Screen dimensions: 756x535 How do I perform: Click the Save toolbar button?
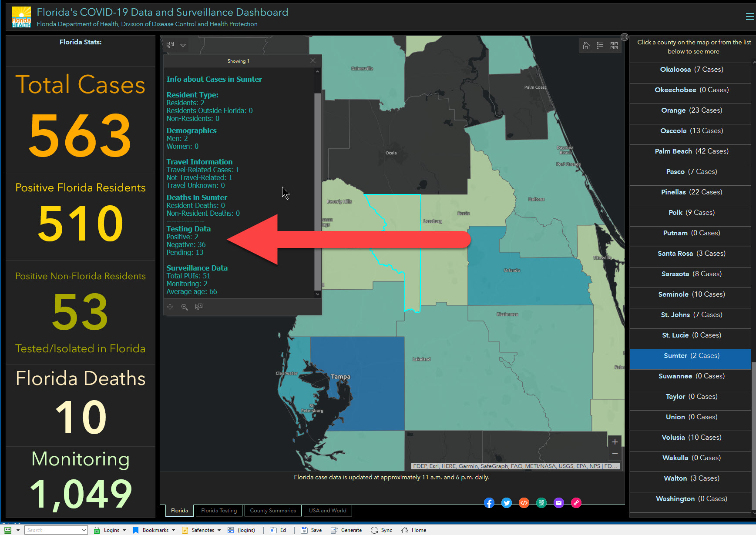(x=312, y=530)
